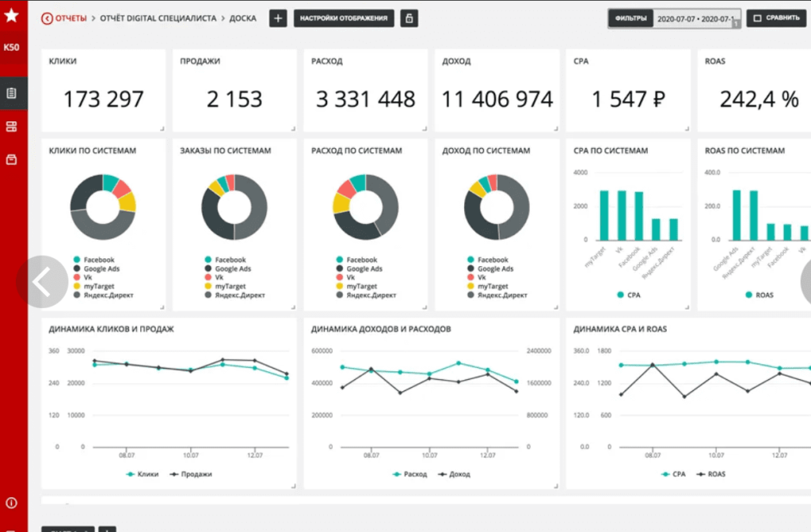Click the star logo in the sidebar
811x532 pixels.
(12, 16)
